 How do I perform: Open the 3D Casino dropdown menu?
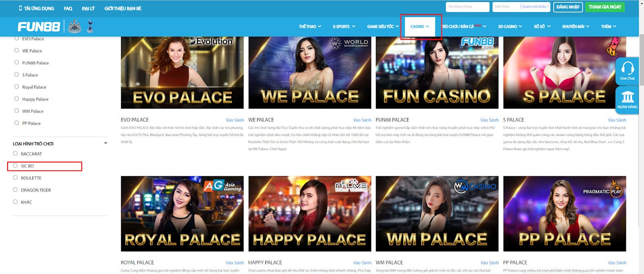(x=510, y=27)
